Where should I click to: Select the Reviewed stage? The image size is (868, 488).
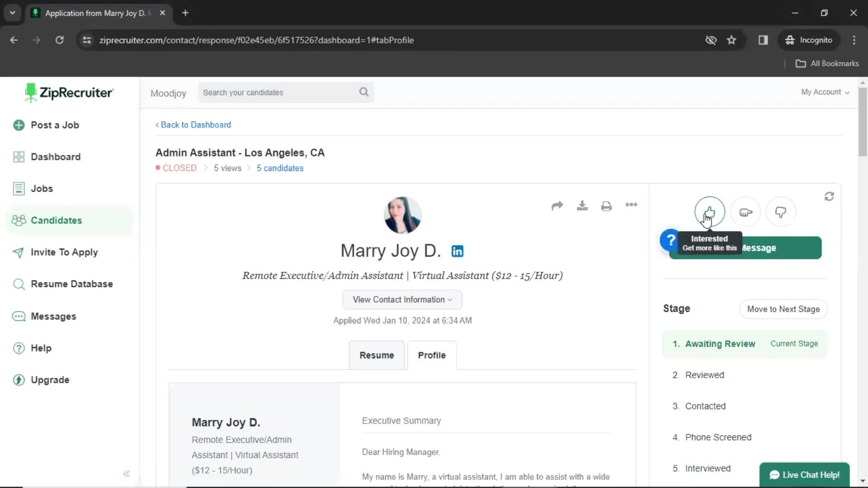(704, 375)
